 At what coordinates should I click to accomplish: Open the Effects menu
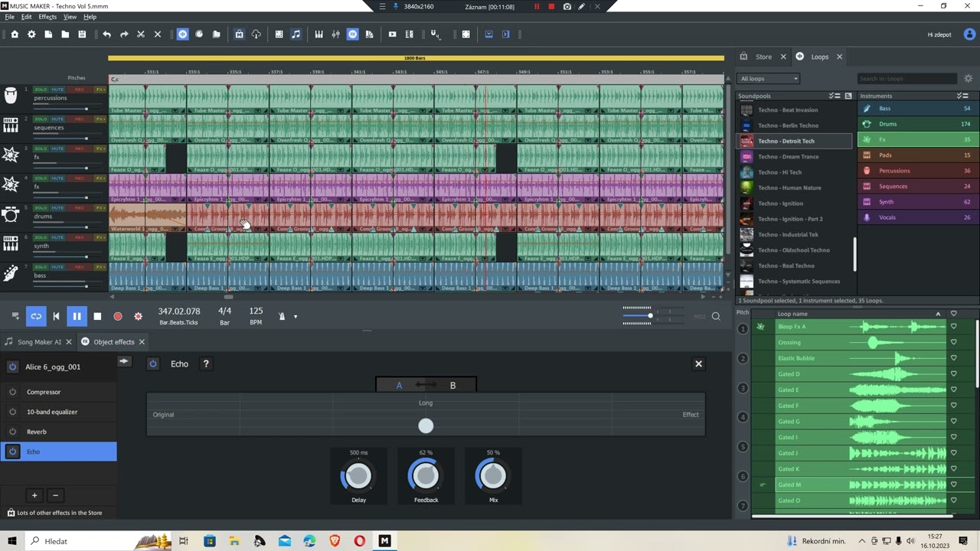click(47, 17)
